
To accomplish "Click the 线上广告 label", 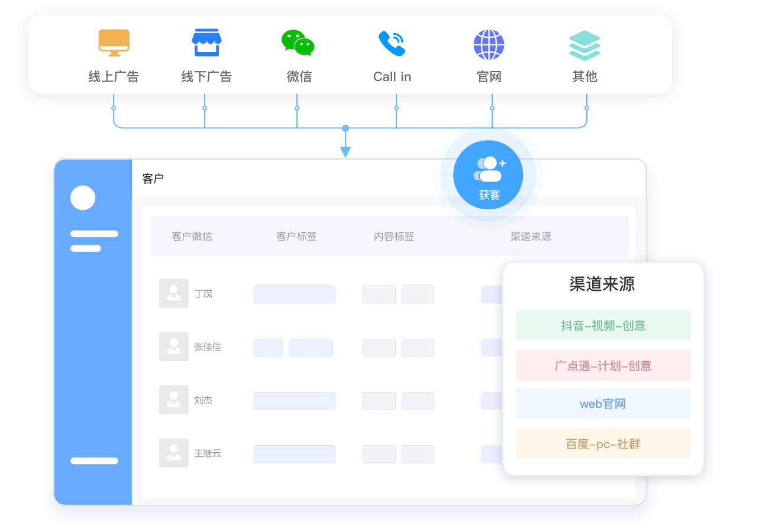I will pyautogui.click(x=114, y=76).
